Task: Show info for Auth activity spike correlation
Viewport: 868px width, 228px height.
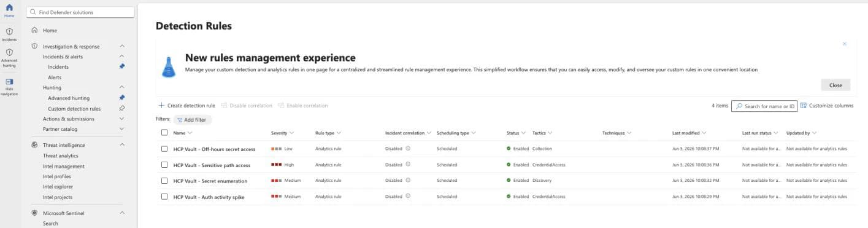Action: pyautogui.click(x=408, y=197)
